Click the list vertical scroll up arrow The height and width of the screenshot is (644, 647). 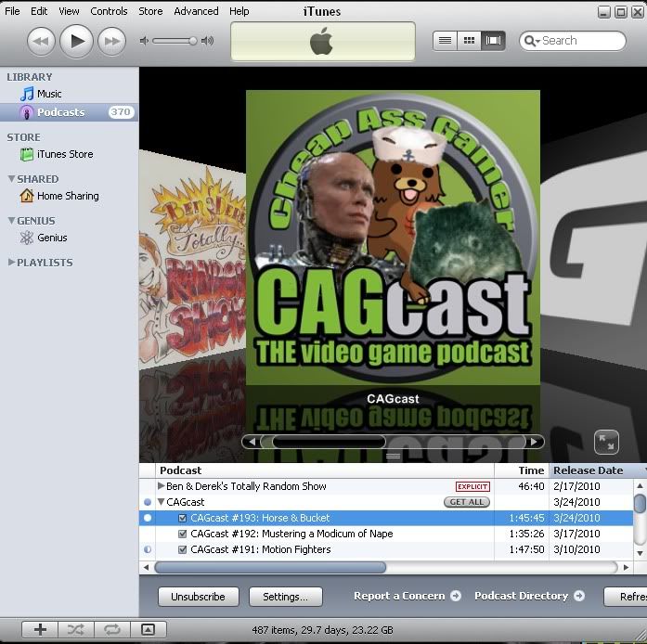tap(640, 485)
